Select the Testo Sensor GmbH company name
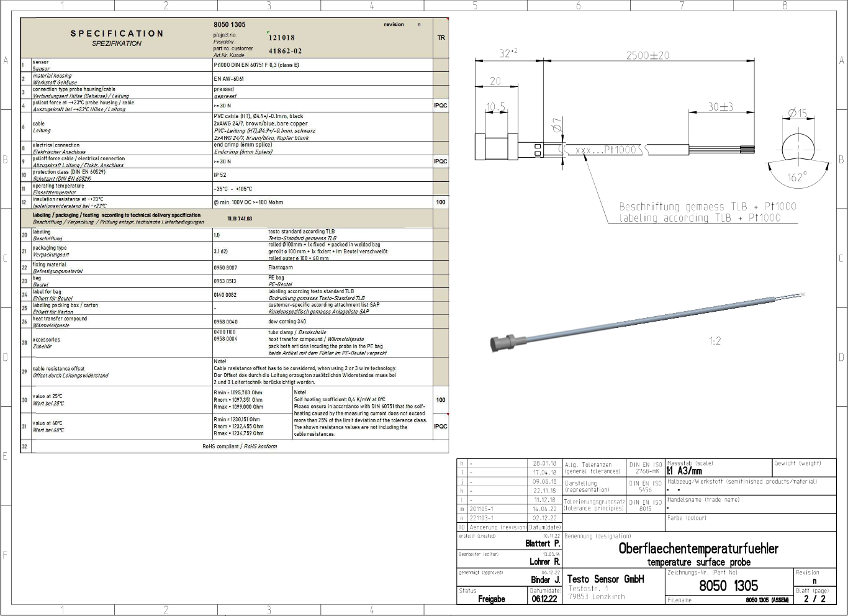Viewport: 848px width, 616px height. click(x=605, y=579)
